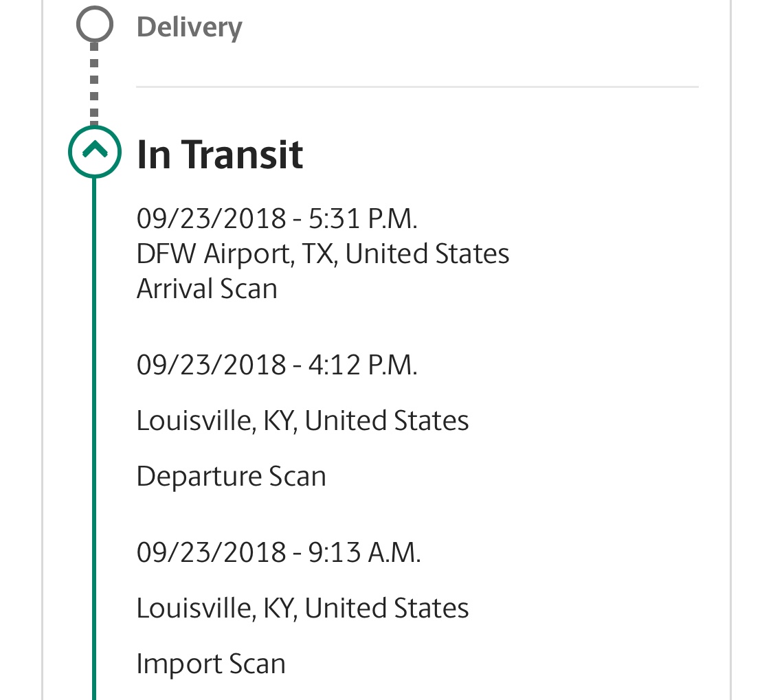This screenshot has height=700, width=773.
Task: Click the green timeline line beside Departure Scan
Action: coord(94,477)
